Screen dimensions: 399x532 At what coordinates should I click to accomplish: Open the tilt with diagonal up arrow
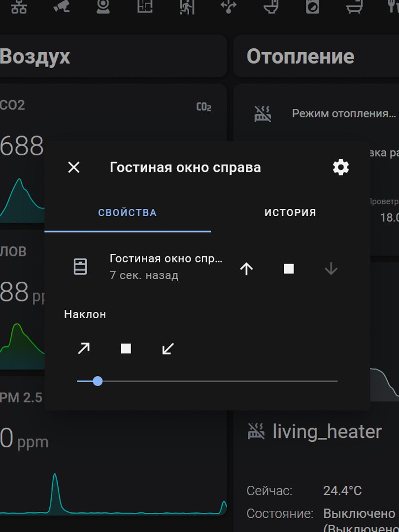pyautogui.click(x=84, y=349)
